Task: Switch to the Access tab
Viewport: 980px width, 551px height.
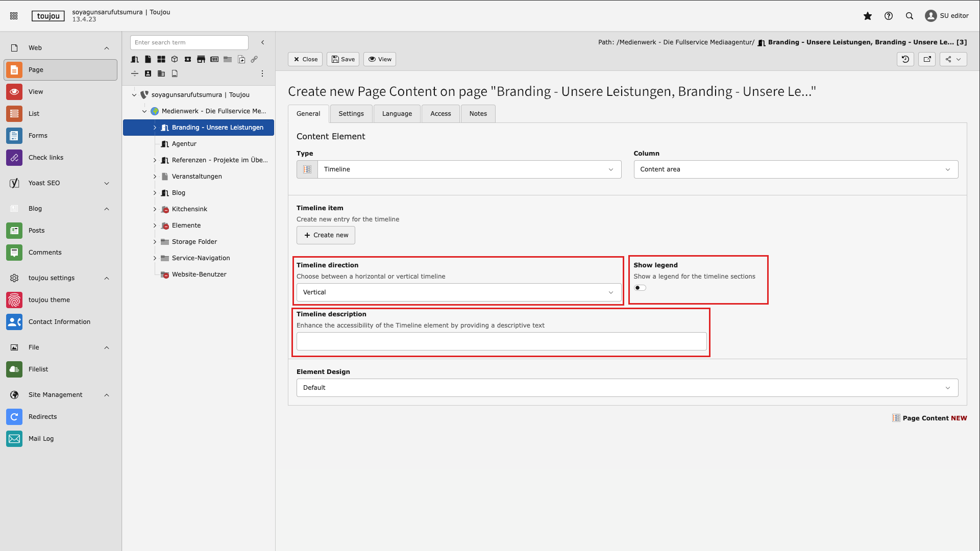Action: click(x=440, y=114)
